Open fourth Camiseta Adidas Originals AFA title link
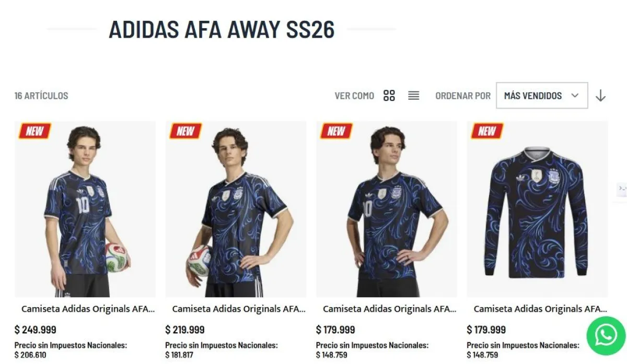This screenshot has height=364, width=627. [x=540, y=309]
